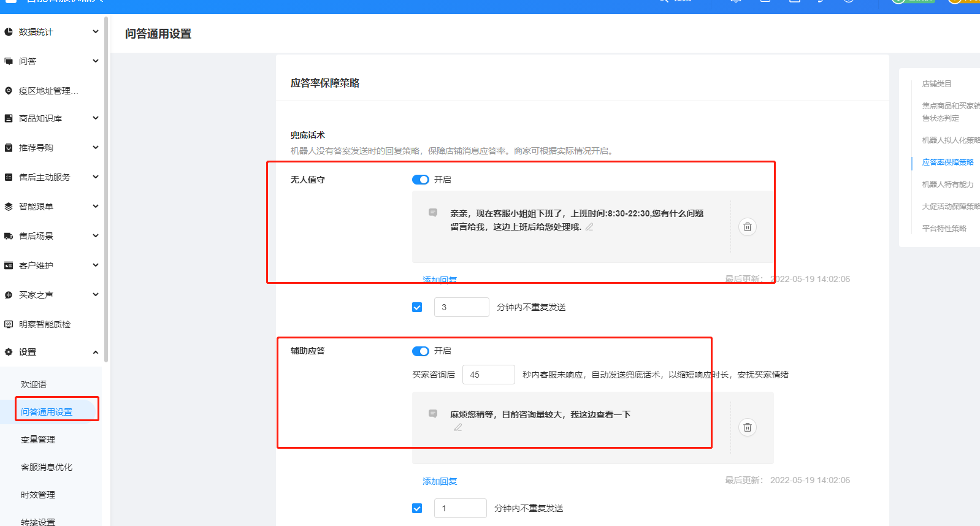
Task: Turn off the 辅助应答 switch
Action: pos(421,351)
